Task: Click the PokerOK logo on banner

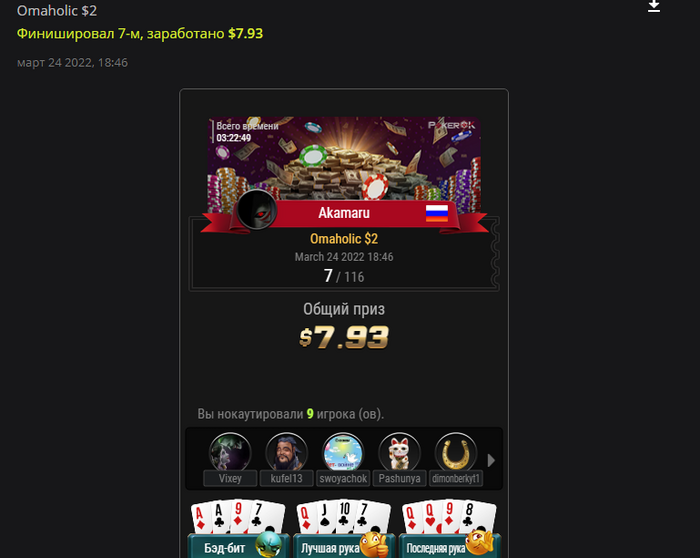Action: tap(451, 125)
